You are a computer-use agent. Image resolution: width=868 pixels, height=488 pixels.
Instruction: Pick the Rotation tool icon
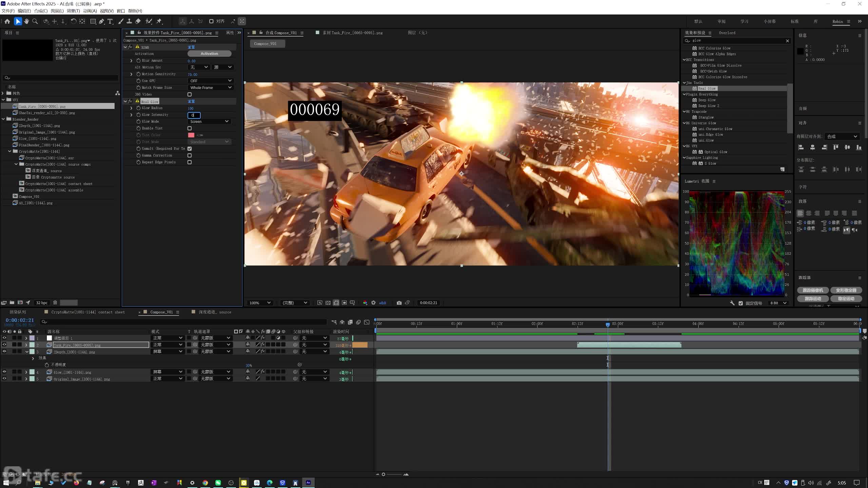73,21
